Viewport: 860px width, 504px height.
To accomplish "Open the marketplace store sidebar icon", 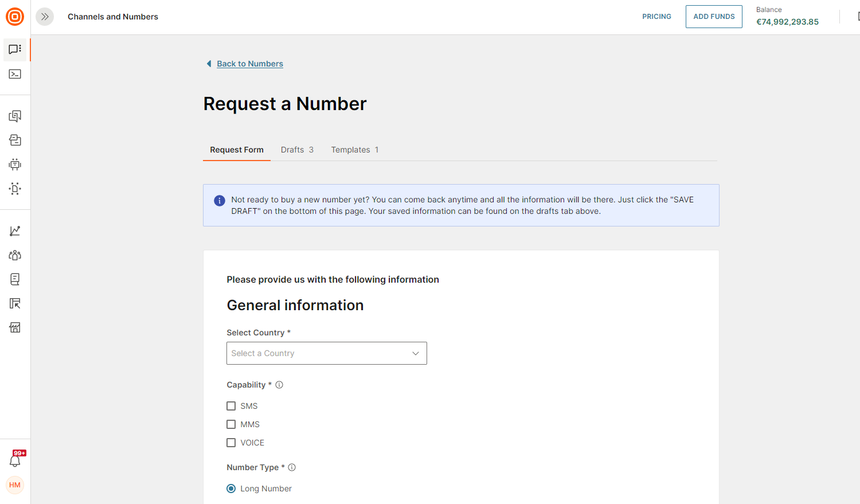I will pos(15,327).
